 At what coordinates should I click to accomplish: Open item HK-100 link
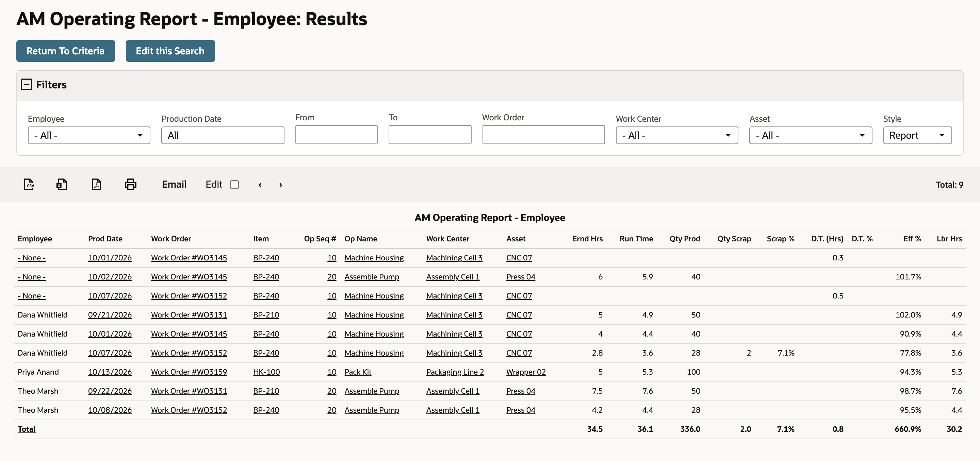266,372
